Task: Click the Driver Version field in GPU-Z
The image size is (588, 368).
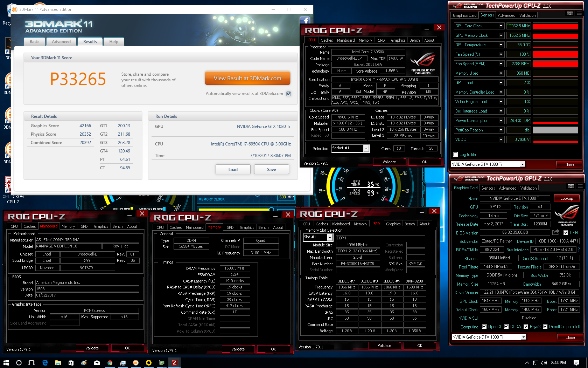Action: [x=529, y=292]
